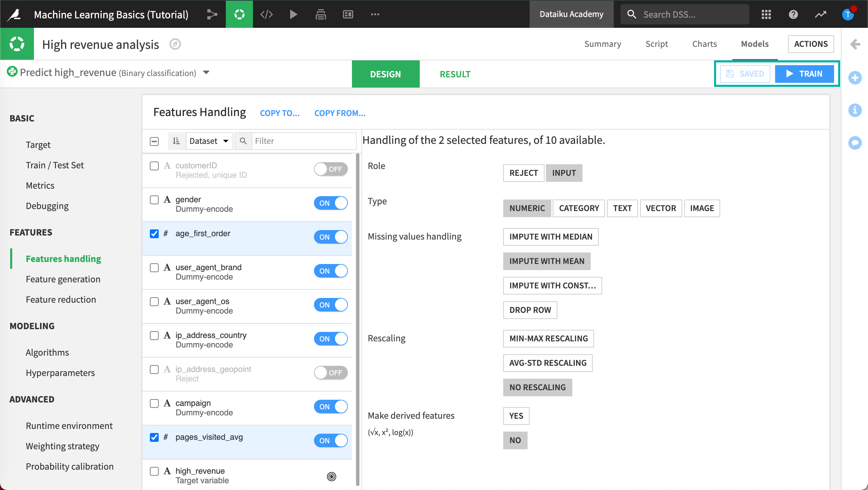Click the COPY TO button

tap(280, 113)
